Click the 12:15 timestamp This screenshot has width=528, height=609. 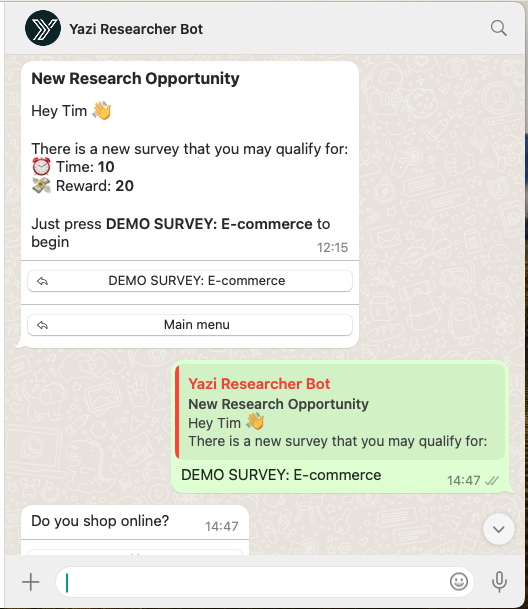click(x=332, y=247)
